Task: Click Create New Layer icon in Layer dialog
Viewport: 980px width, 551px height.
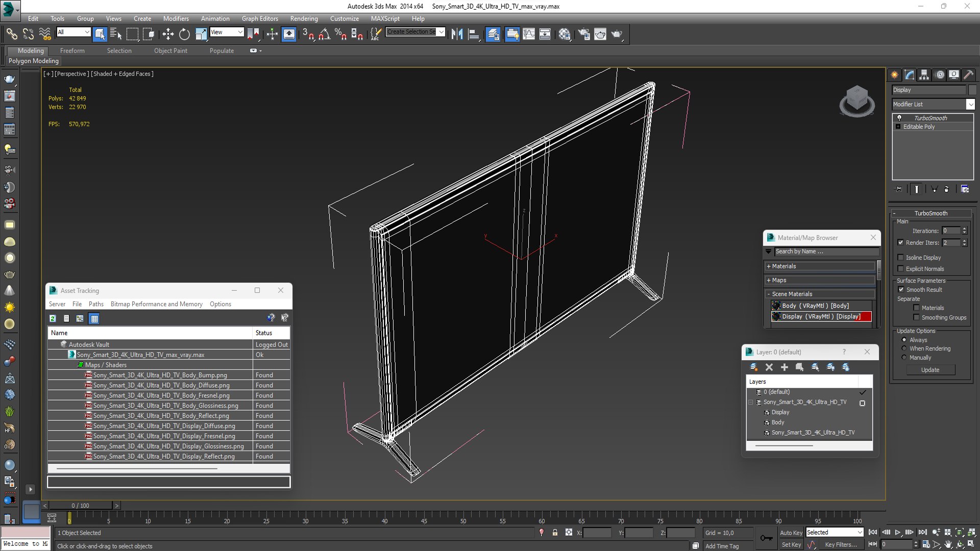Action: 754,367
